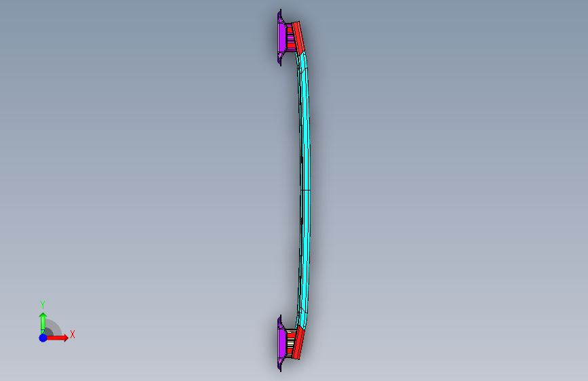Image resolution: width=588 pixels, height=381 pixels.
Task: Select the beige ribbed section in lower mount
Action: [x=290, y=342]
